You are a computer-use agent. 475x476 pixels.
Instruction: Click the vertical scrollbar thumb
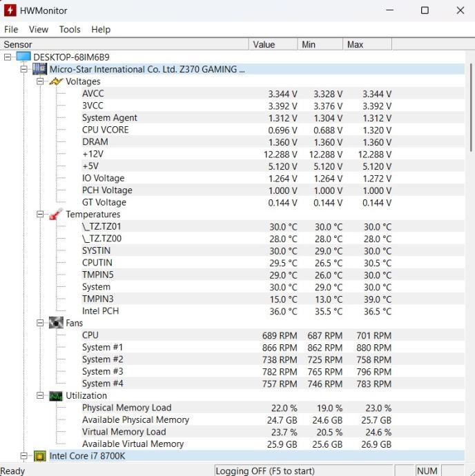pos(470,107)
